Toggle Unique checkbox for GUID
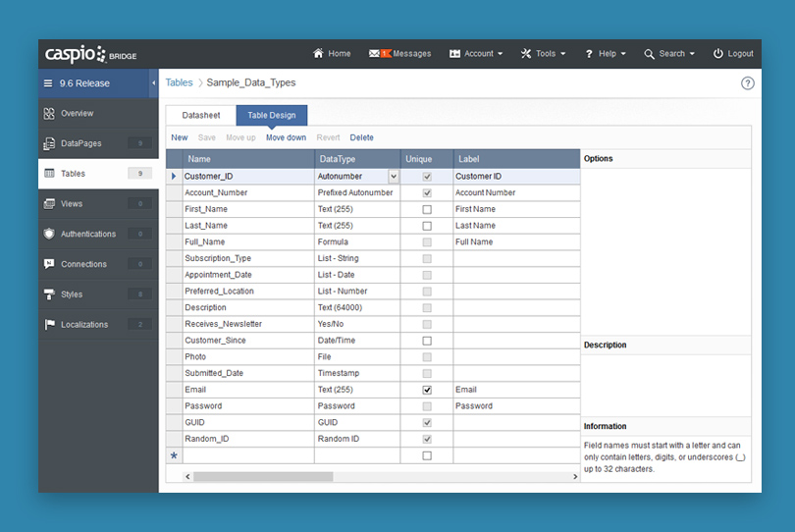 pyautogui.click(x=427, y=422)
